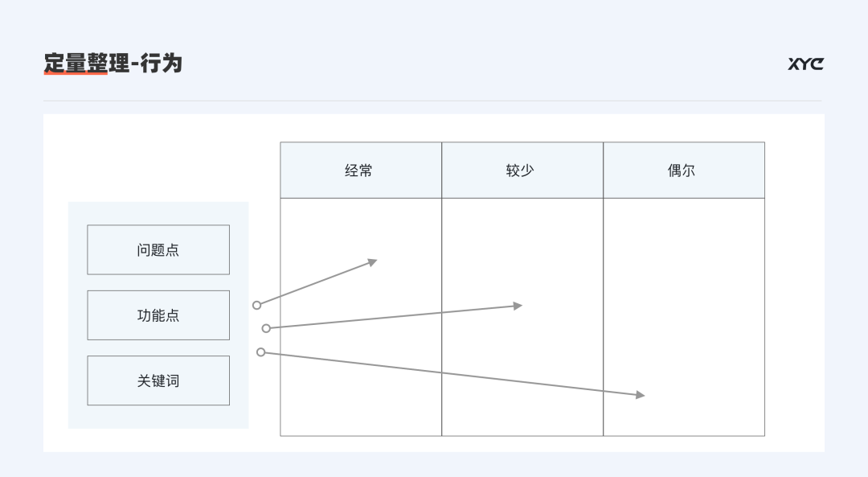Select the slide title 定量整理-行为
The image size is (868, 477).
click(x=113, y=63)
